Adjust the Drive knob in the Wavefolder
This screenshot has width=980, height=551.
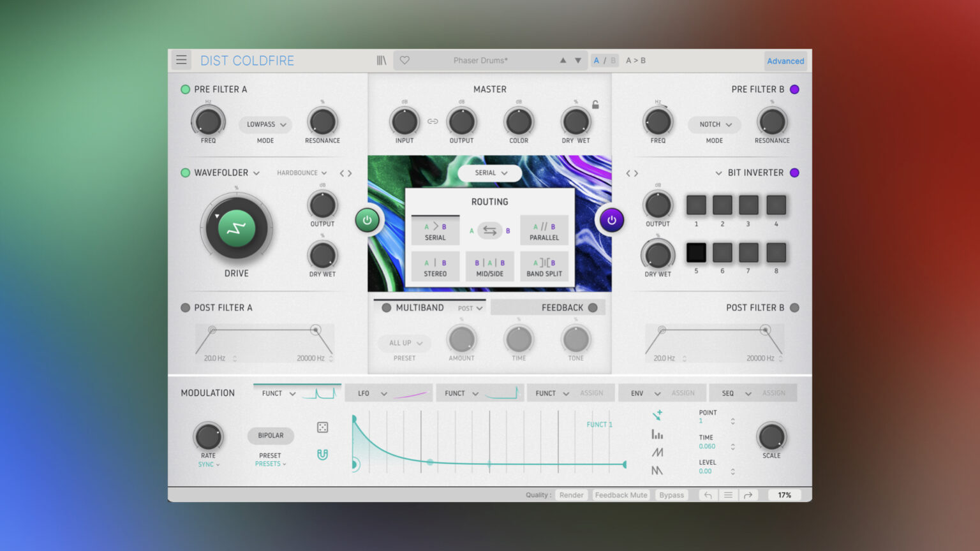pos(236,228)
